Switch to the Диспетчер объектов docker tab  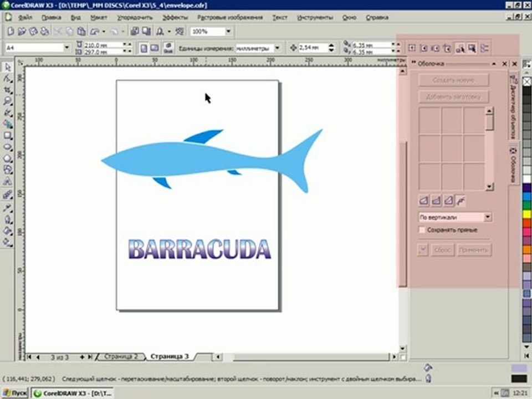pos(513,108)
